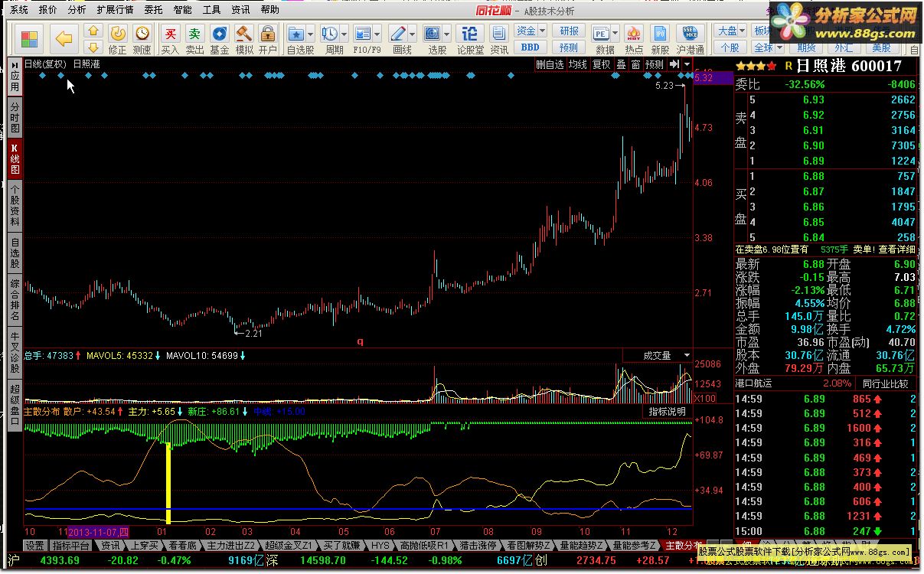Open the 开户 account padlock icon
Screen dimensions: 924x574
267,39
